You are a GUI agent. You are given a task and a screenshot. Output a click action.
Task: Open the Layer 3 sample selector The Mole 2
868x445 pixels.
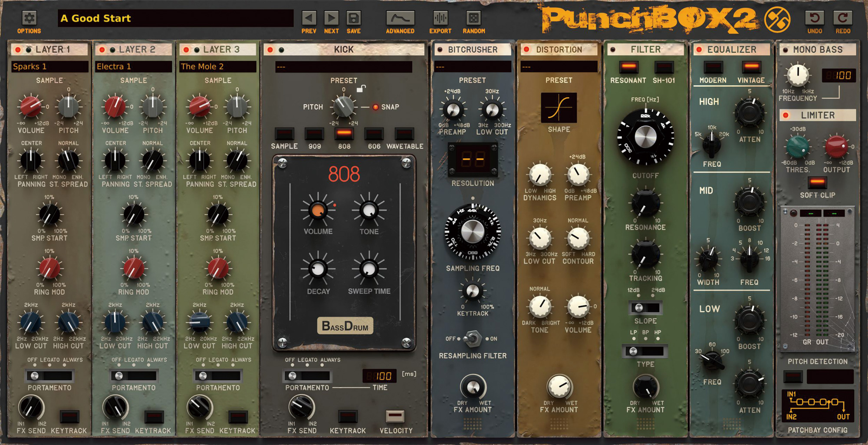pos(217,66)
